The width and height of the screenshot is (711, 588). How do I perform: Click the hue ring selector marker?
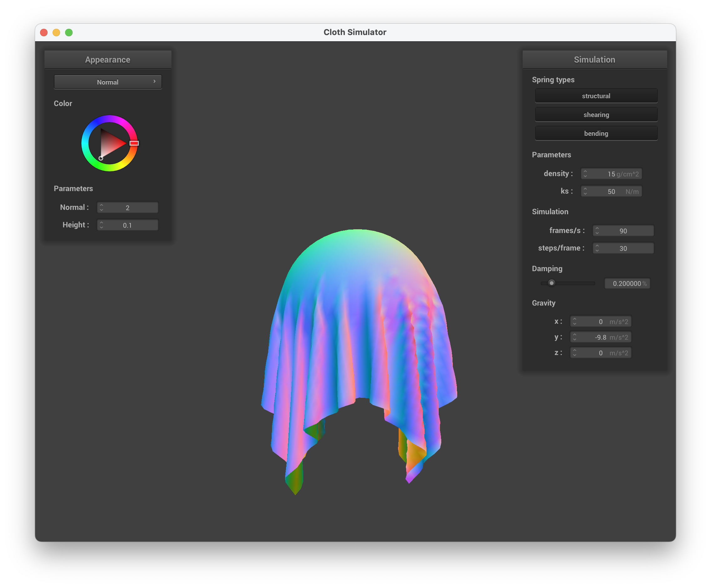(134, 143)
